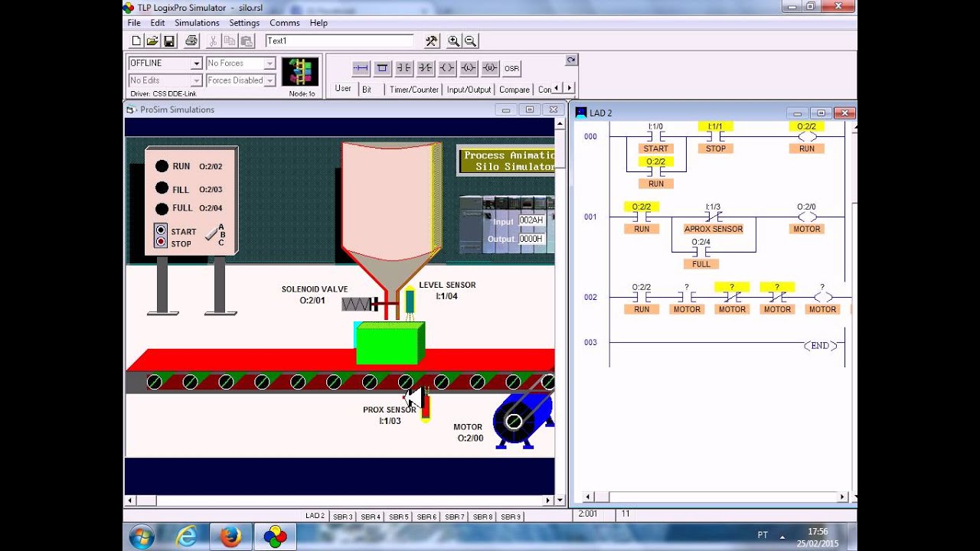Image resolution: width=980 pixels, height=551 pixels.
Task: Zoom in with the magnifier plus icon
Action: click(454, 41)
